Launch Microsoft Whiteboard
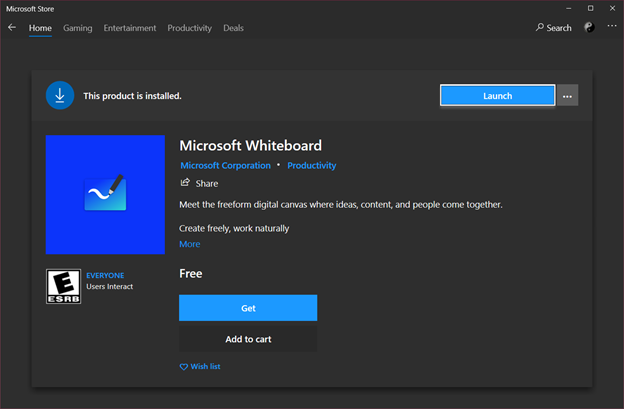 point(497,95)
